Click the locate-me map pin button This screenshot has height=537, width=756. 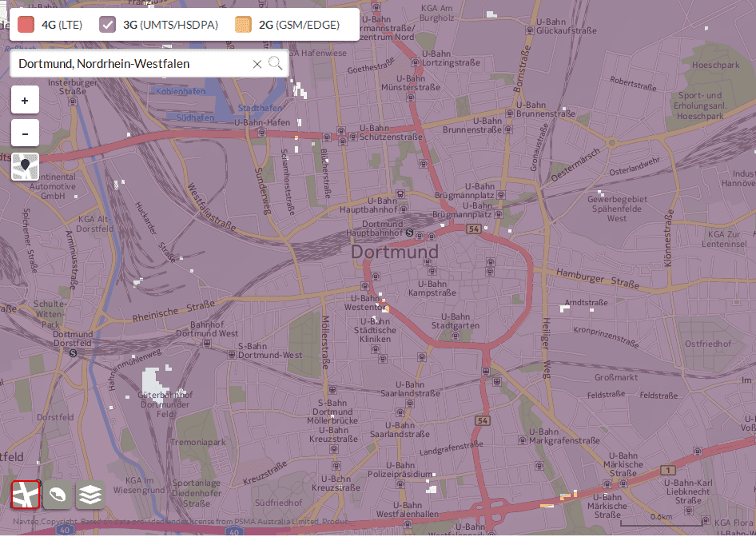pos(25,167)
